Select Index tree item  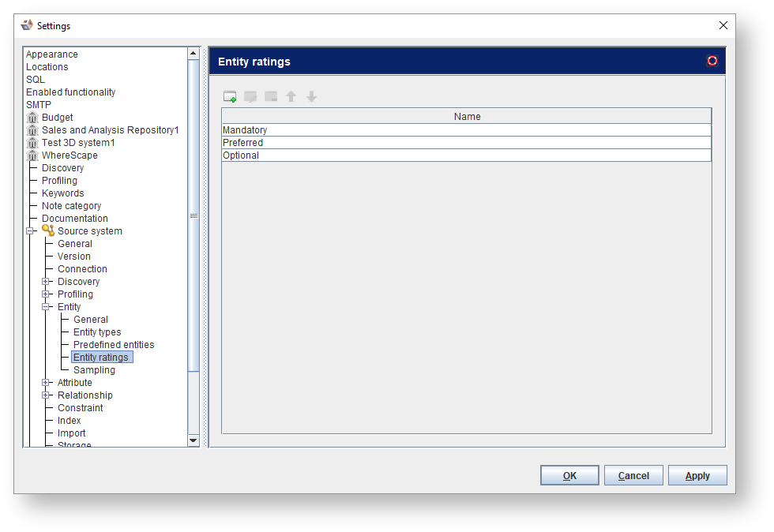(x=70, y=421)
